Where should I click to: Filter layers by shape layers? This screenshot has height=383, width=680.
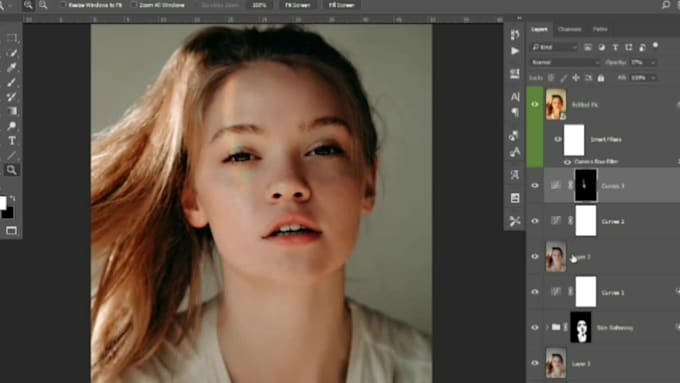tap(628, 47)
